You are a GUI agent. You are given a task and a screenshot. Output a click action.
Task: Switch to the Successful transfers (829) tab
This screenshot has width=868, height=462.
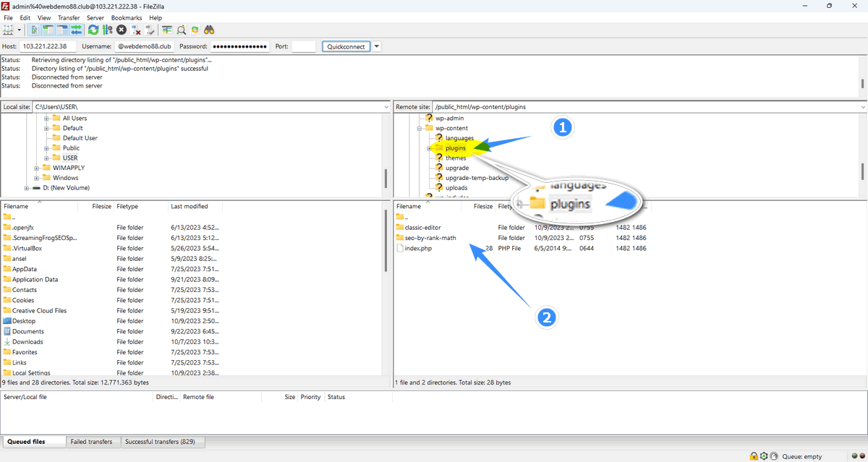tap(162, 442)
